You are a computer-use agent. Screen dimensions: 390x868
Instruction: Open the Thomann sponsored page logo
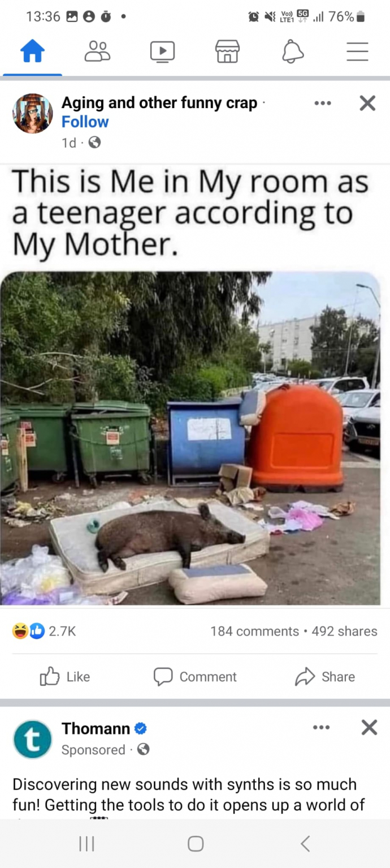[32, 739]
